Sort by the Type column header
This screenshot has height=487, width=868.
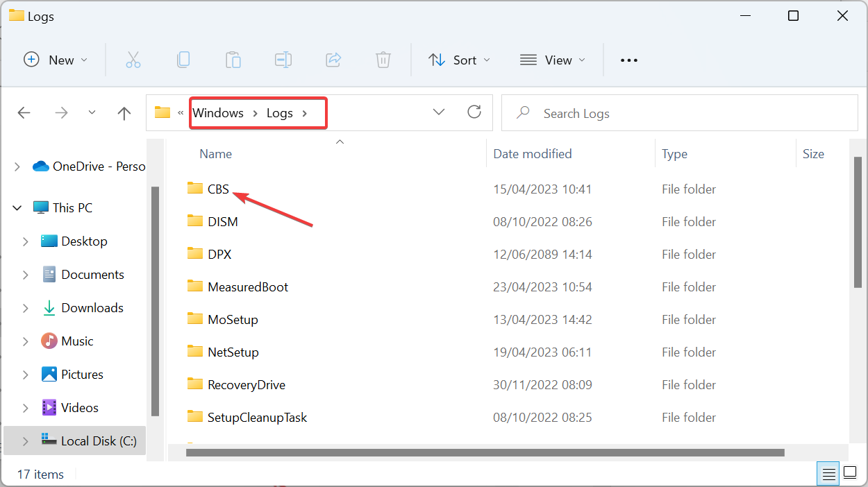coord(674,154)
